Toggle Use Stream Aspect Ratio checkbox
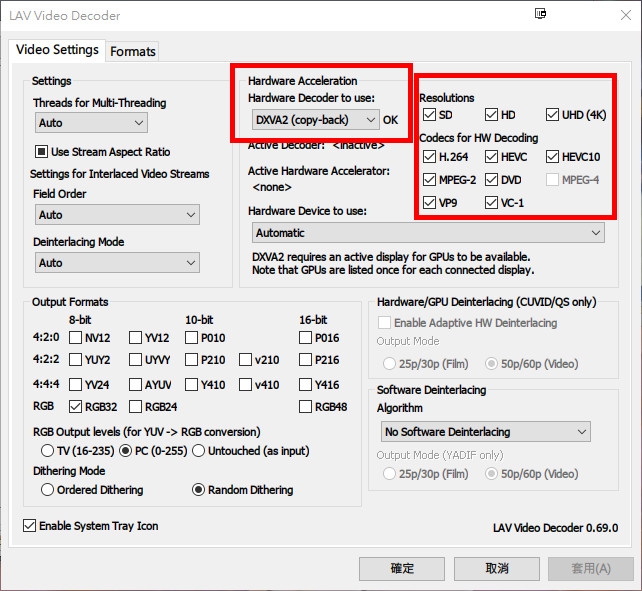The height and width of the screenshot is (591, 642). (x=41, y=152)
